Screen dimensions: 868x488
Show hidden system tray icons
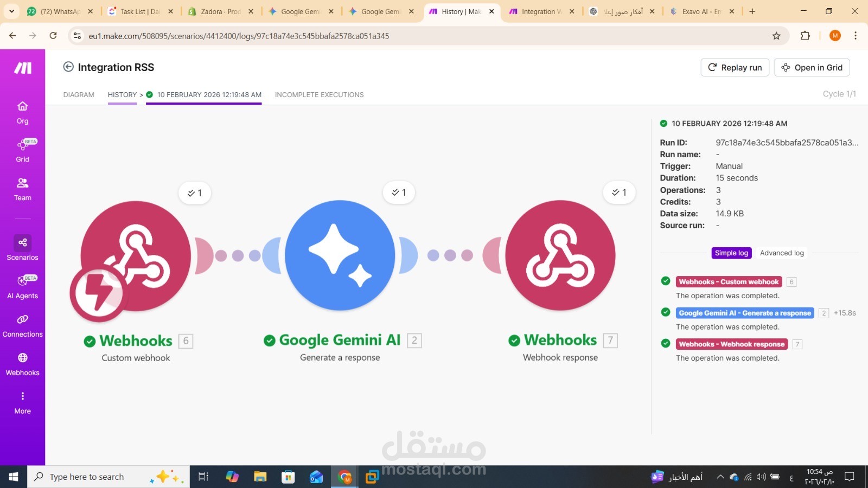(720, 477)
